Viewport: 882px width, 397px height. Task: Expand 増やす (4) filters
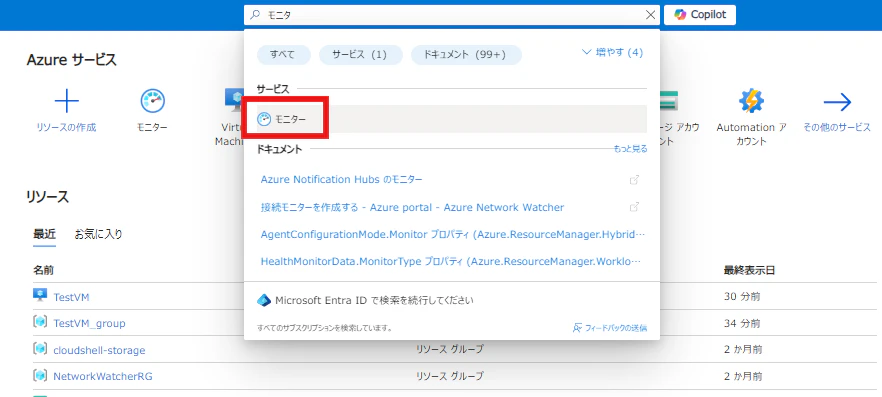tap(613, 52)
